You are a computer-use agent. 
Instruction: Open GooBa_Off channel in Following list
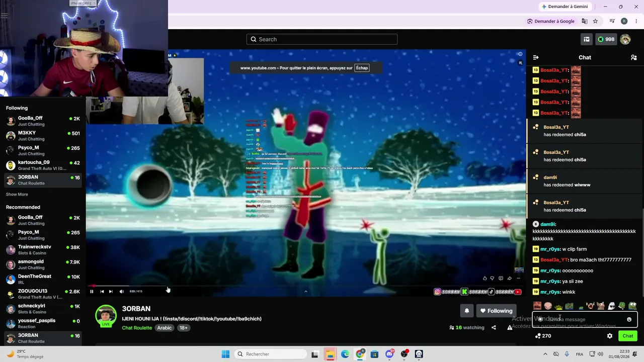pos(43,121)
